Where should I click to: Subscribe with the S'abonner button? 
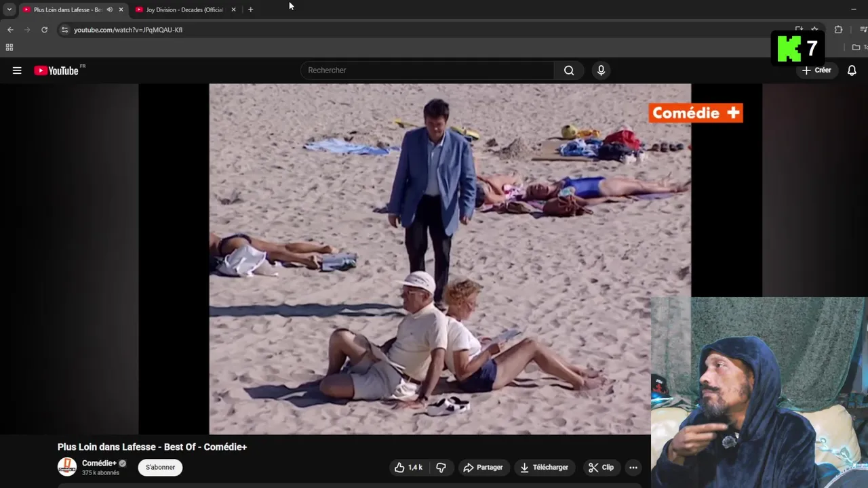point(160,468)
